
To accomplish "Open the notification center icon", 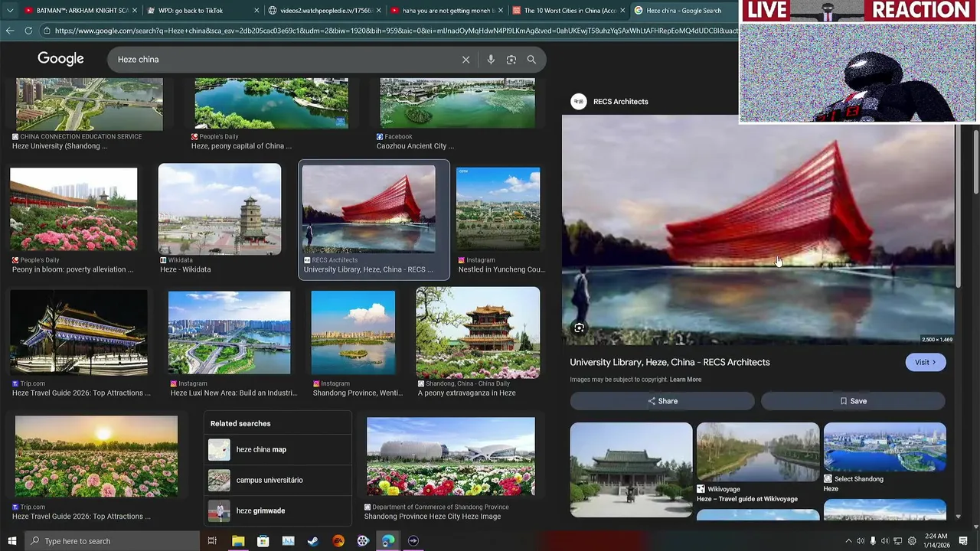I will pos(963,541).
